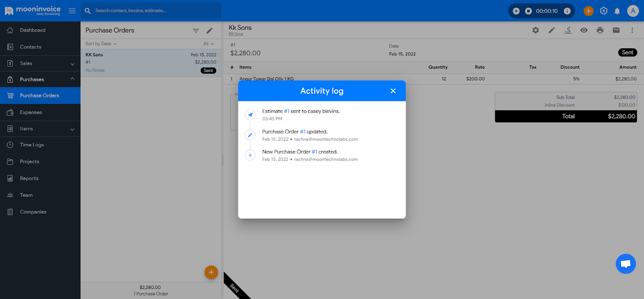Open the chat support bubble
The width and height of the screenshot is (644, 299).
click(x=625, y=264)
